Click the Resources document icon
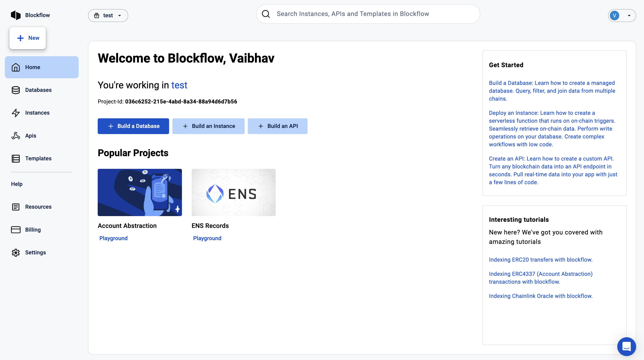Screen dimensions: 644x360 click(16, 207)
